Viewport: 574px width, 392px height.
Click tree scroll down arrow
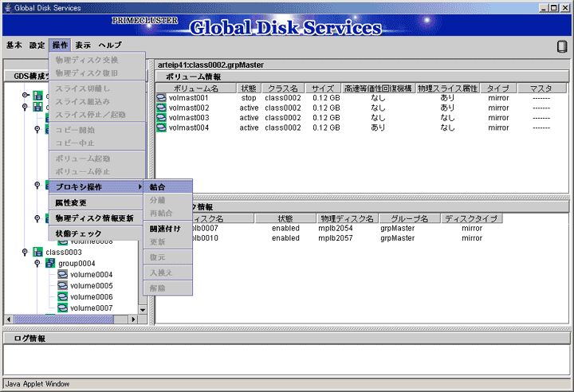click(143, 310)
